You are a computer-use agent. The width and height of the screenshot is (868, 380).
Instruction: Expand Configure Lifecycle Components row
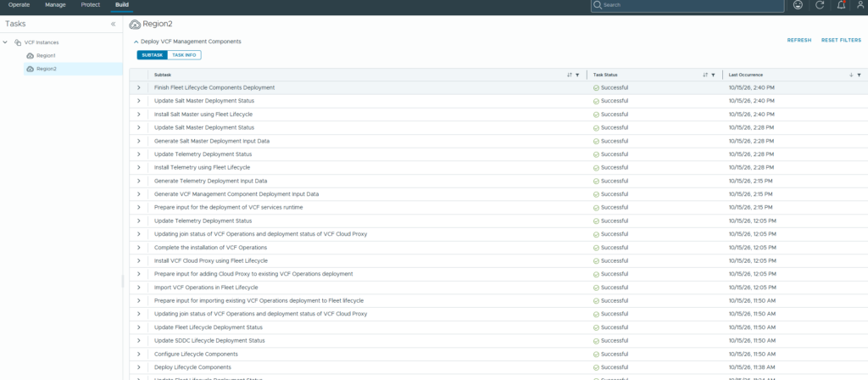point(138,354)
